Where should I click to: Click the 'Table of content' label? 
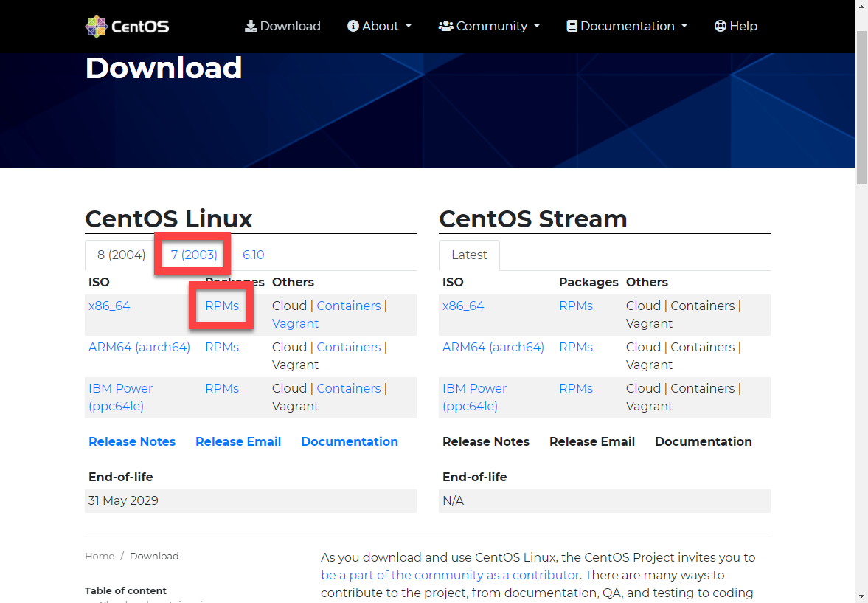125,590
